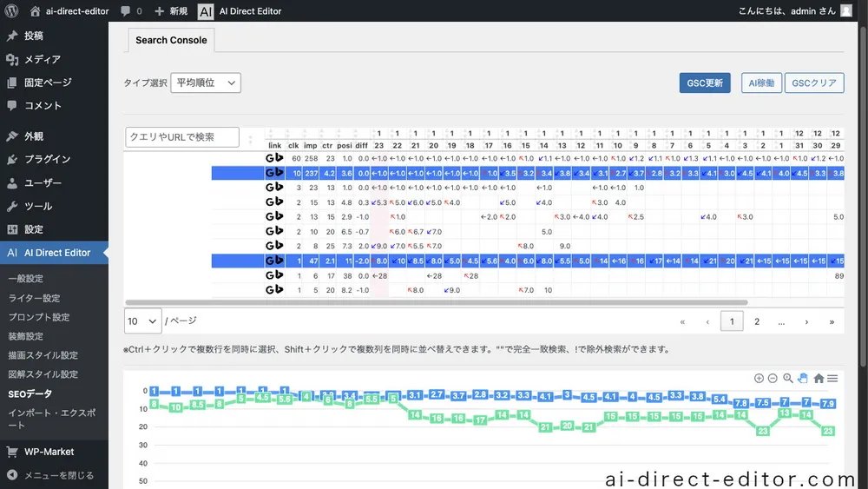The width and height of the screenshot is (868, 489).
Task: Open コメント icon in sidebar
Action: [x=12, y=106]
